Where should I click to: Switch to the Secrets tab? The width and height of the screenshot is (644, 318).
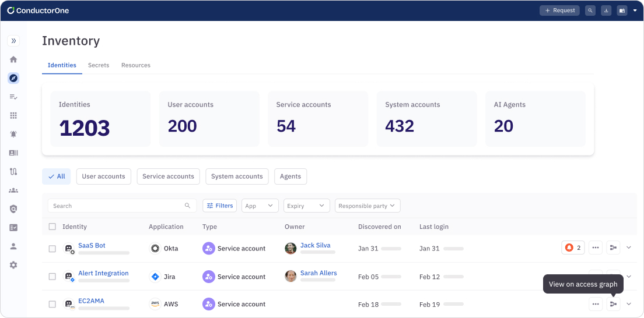[x=99, y=65]
